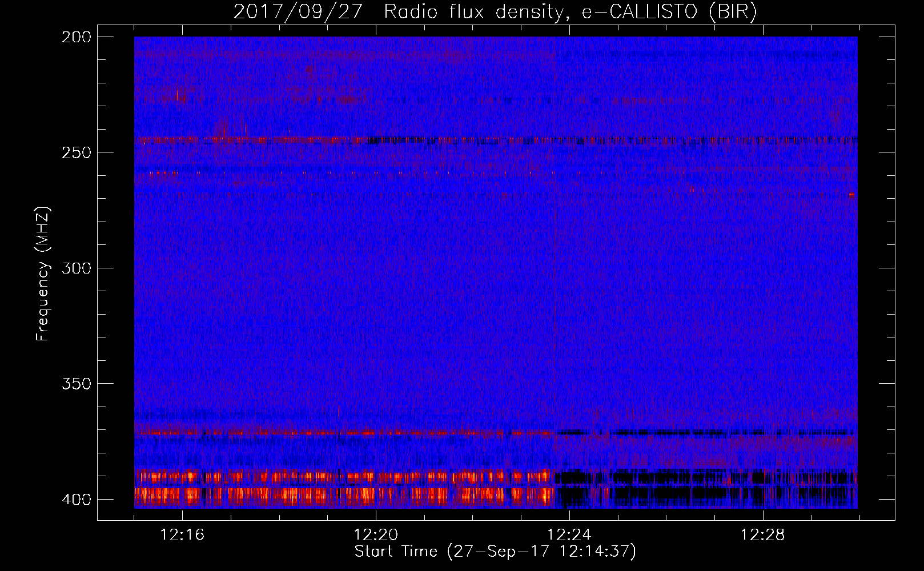924x571 pixels.
Task: Click the 400 frequency tick label
Action: click(x=76, y=499)
